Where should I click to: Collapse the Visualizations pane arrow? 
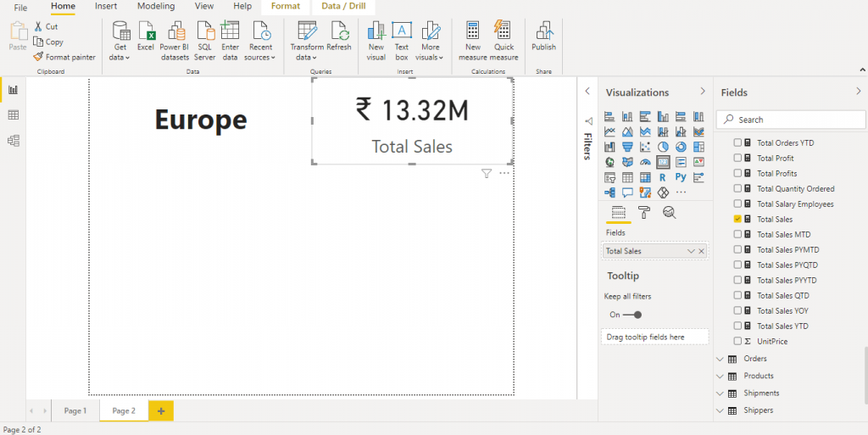(x=703, y=92)
